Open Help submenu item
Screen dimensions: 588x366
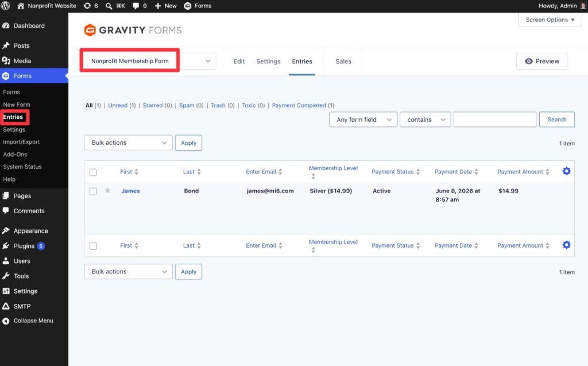pyautogui.click(x=9, y=179)
